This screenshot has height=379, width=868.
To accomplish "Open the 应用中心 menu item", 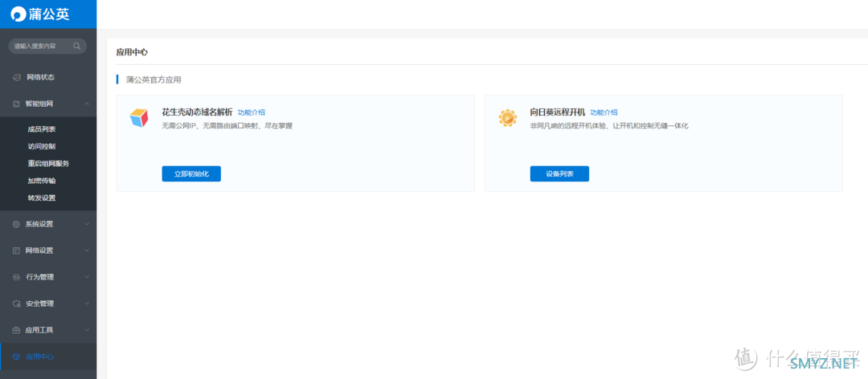I will point(48,357).
